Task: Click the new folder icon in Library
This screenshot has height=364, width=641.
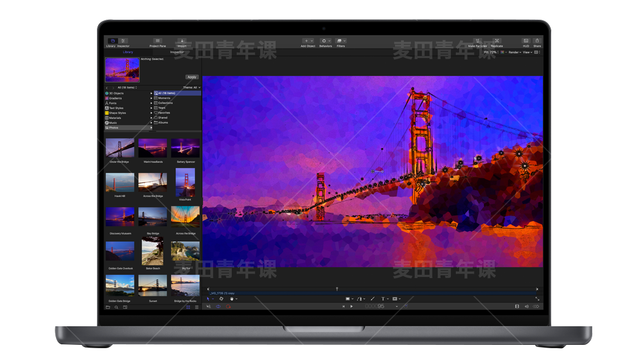Action: pyautogui.click(x=108, y=307)
